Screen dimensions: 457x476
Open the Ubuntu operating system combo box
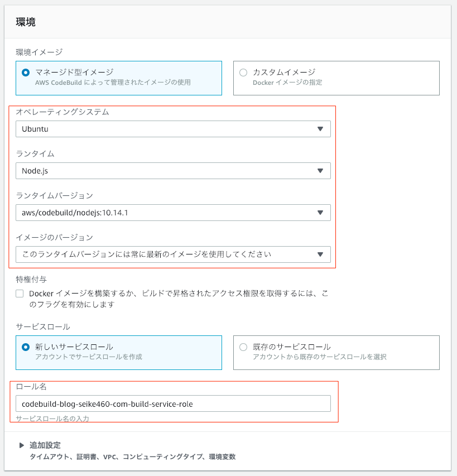(167, 129)
